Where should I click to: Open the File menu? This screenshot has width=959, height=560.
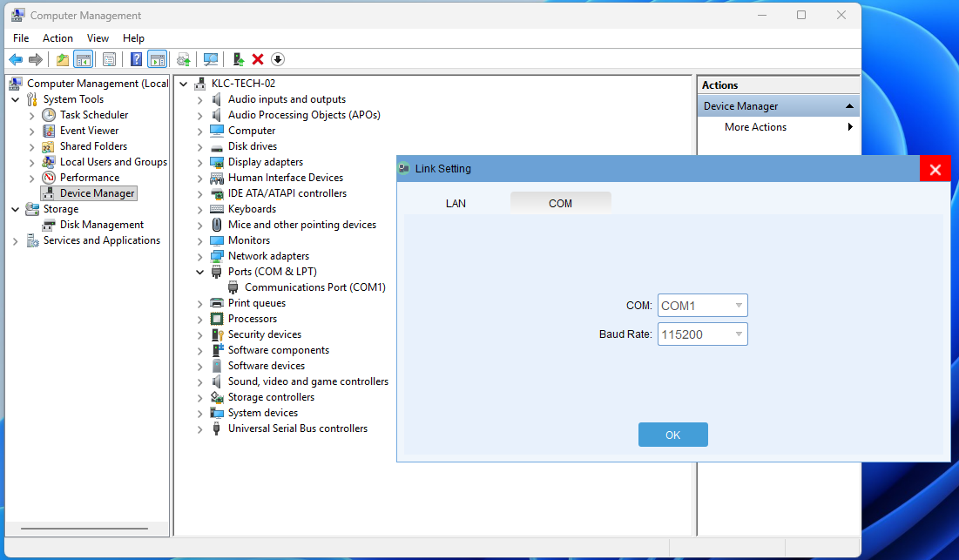tap(21, 38)
